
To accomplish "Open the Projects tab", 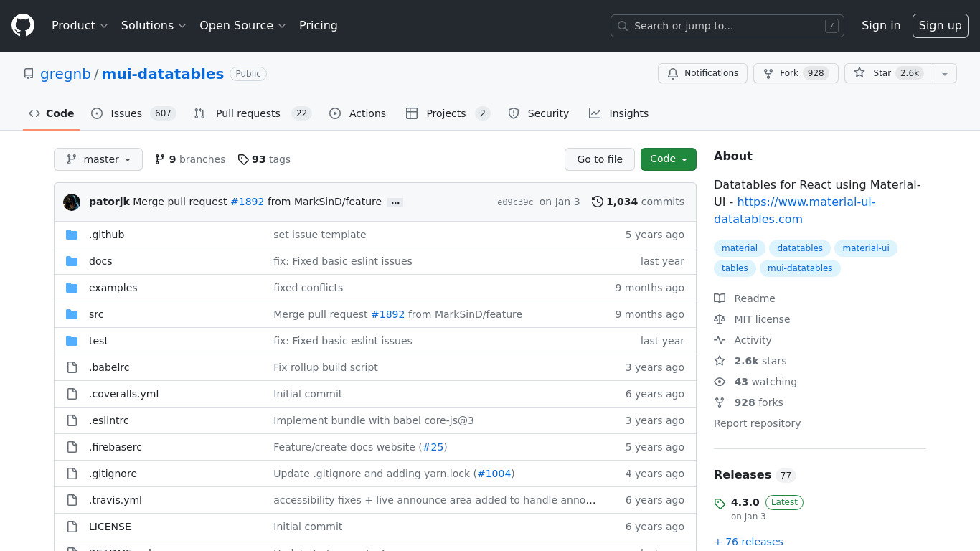I will pos(448,113).
